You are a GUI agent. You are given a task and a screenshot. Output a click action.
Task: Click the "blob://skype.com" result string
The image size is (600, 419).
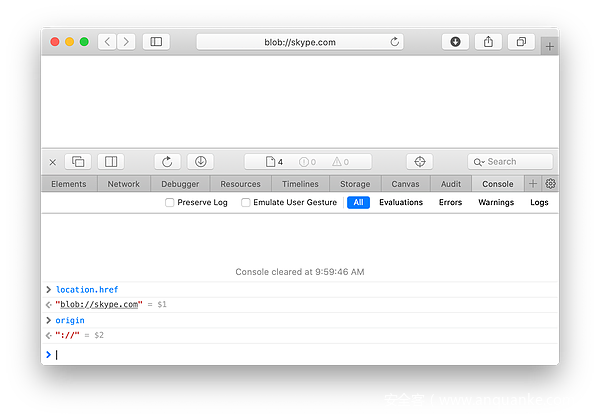[x=99, y=305]
